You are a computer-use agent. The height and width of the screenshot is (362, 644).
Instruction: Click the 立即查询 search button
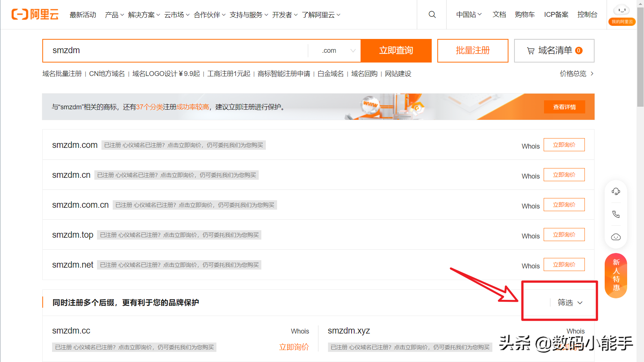[x=396, y=51]
